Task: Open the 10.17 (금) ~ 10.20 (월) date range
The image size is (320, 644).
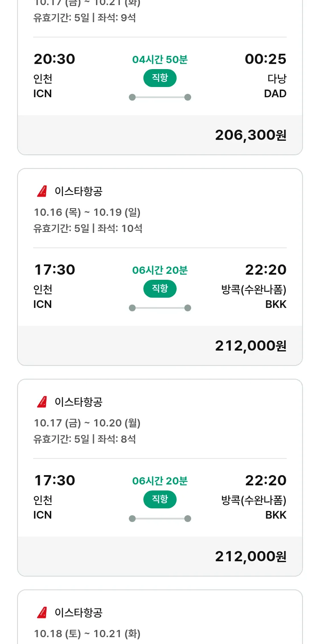Action: click(x=87, y=423)
